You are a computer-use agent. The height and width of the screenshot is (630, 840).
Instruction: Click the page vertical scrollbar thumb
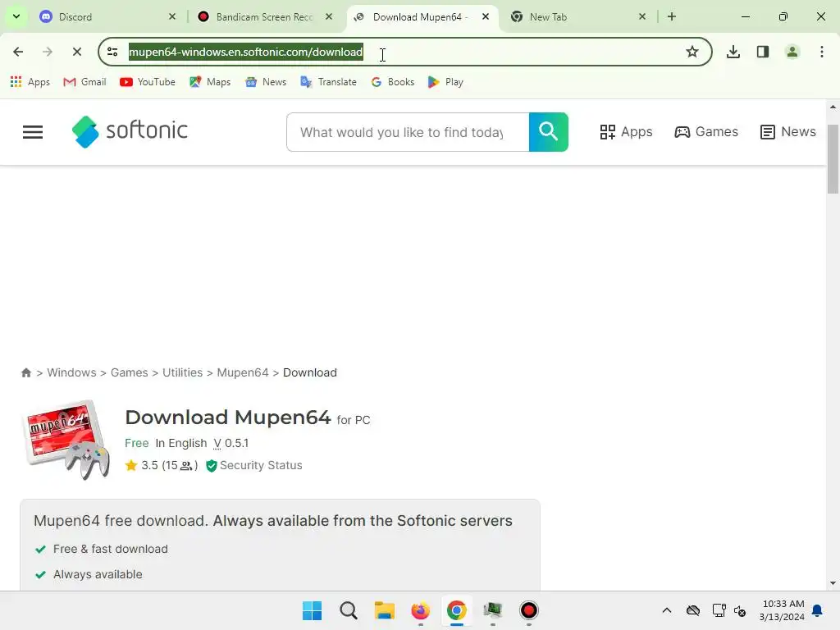coord(833,159)
